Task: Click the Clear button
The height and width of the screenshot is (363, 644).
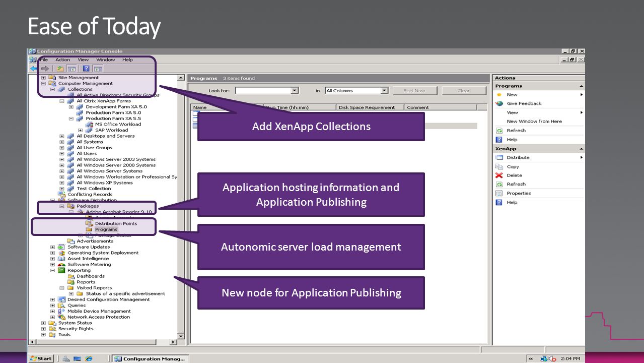Action: pos(464,91)
